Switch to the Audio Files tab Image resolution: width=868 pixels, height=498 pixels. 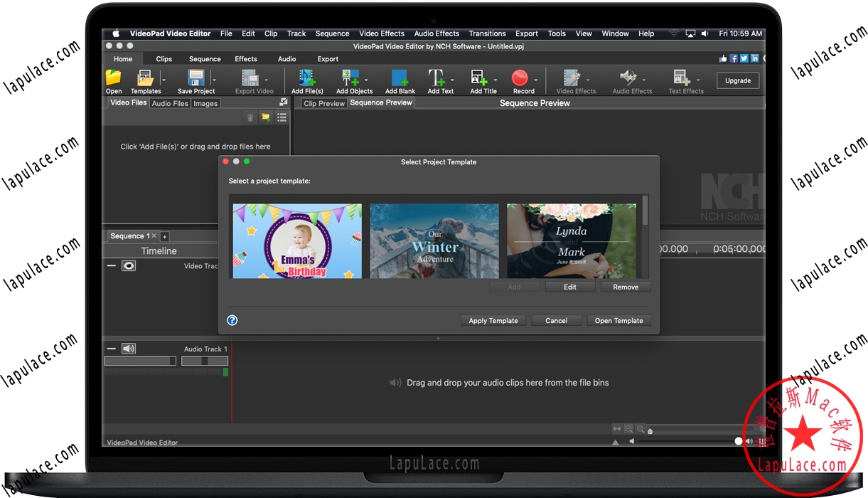tap(169, 103)
